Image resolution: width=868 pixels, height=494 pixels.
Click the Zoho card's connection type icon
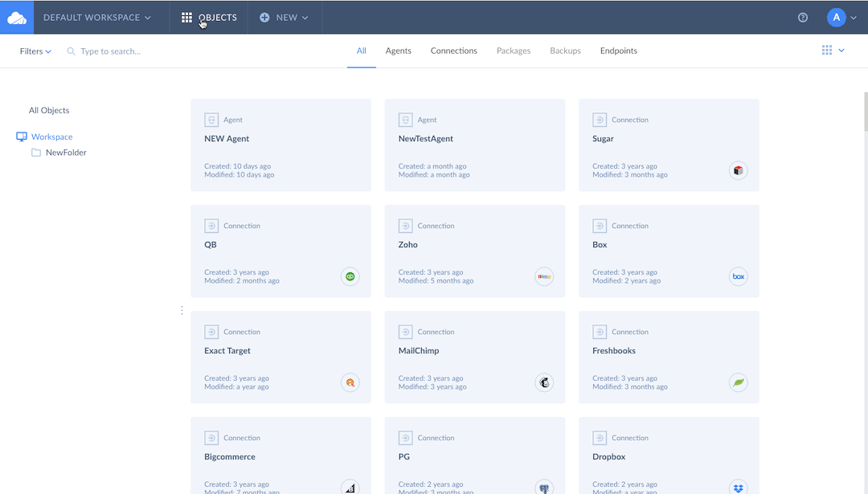[405, 226]
